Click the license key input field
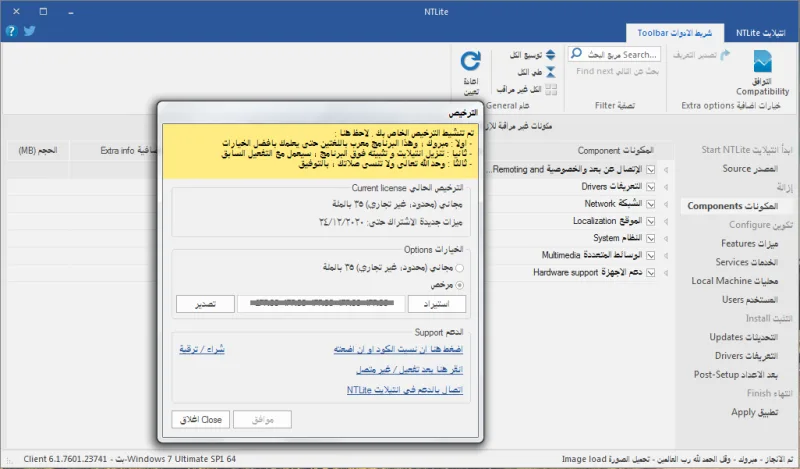The image size is (800, 469). click(321, 304)
